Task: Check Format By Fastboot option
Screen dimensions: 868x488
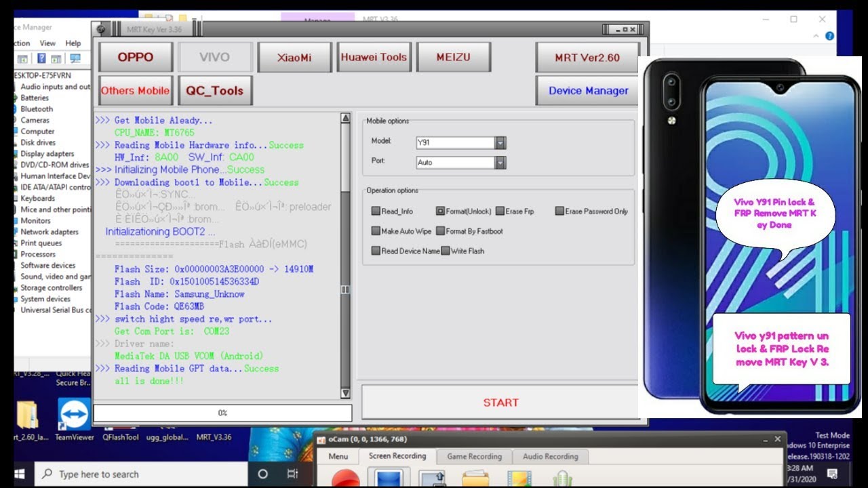Action: [x=440, y=231]
